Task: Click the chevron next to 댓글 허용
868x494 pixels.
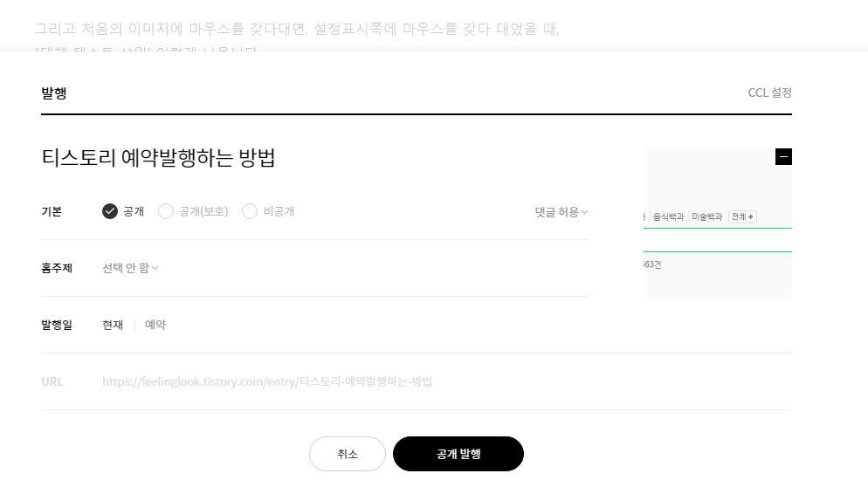Action: (584, 212)
